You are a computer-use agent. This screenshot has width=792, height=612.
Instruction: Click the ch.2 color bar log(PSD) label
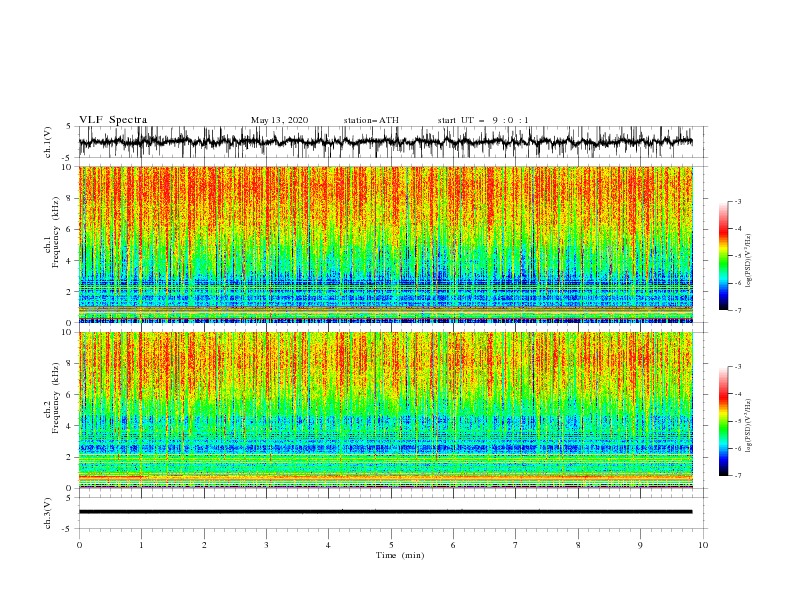pos(749,426)
